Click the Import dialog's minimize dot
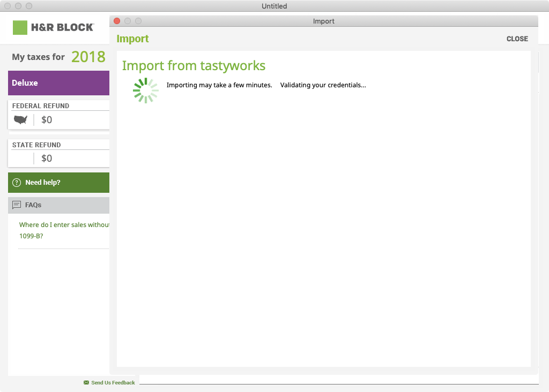 pos(128,21)
